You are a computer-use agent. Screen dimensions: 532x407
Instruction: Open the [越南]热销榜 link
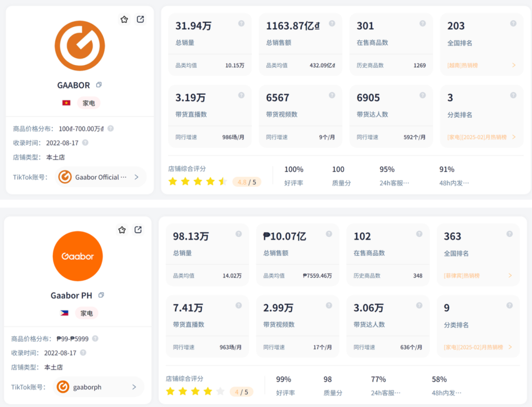pyautogui.click(x=463, y=65)
